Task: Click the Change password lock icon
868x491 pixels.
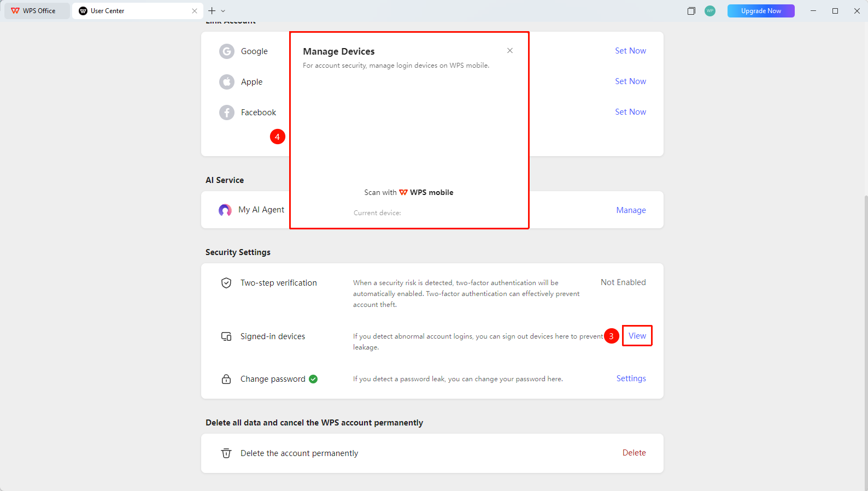Action: [226, 379]
